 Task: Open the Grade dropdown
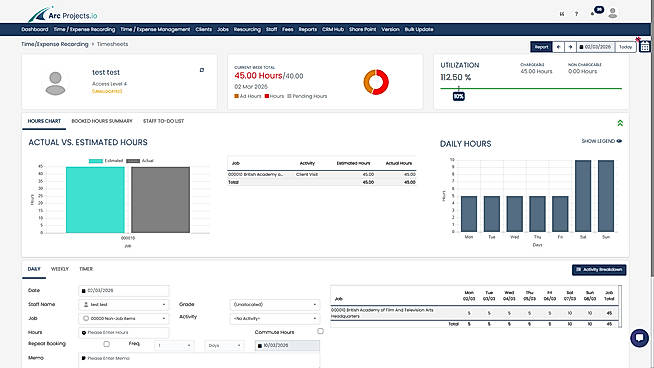coord(275,305)
